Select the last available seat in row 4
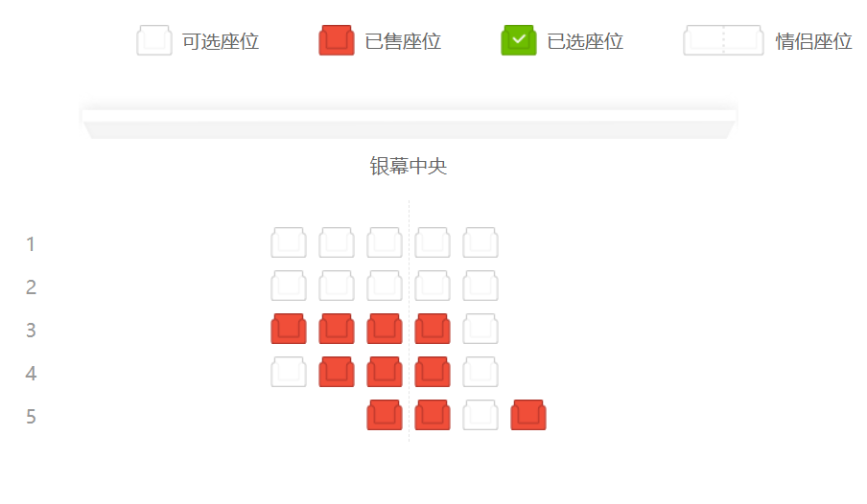 [480, 372]
